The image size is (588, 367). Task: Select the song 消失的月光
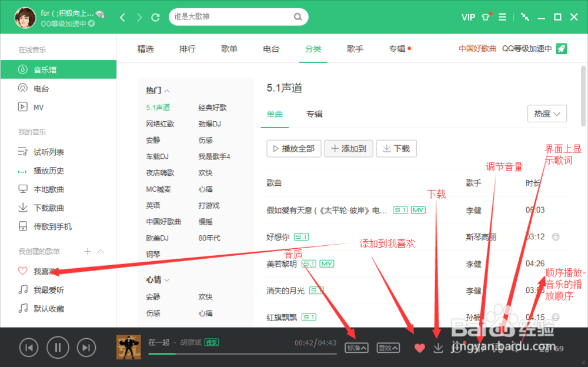pos(285,291)
